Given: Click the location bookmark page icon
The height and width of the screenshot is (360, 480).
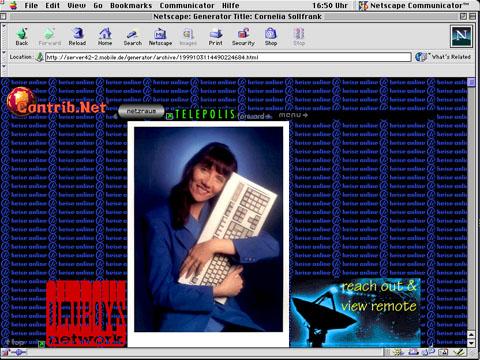Looking at the screenshot, I should (x=39, y=57).
